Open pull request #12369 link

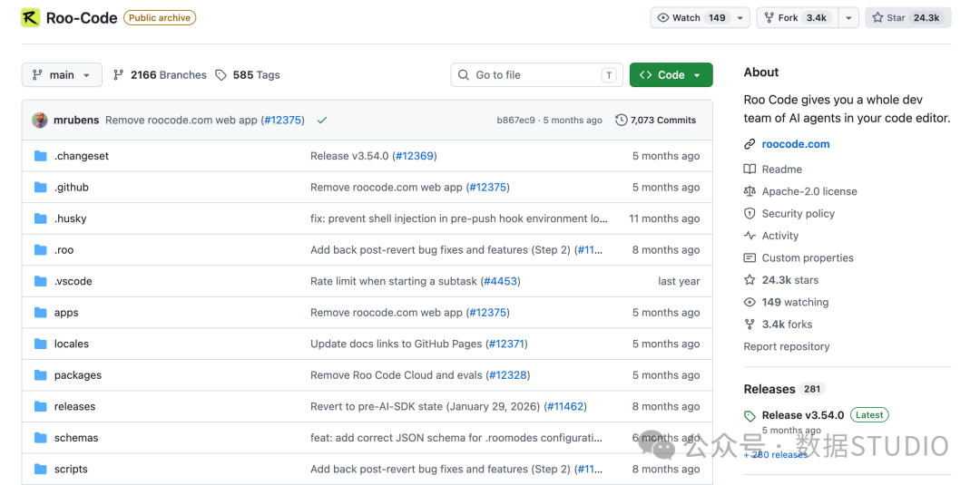(415, 156)
